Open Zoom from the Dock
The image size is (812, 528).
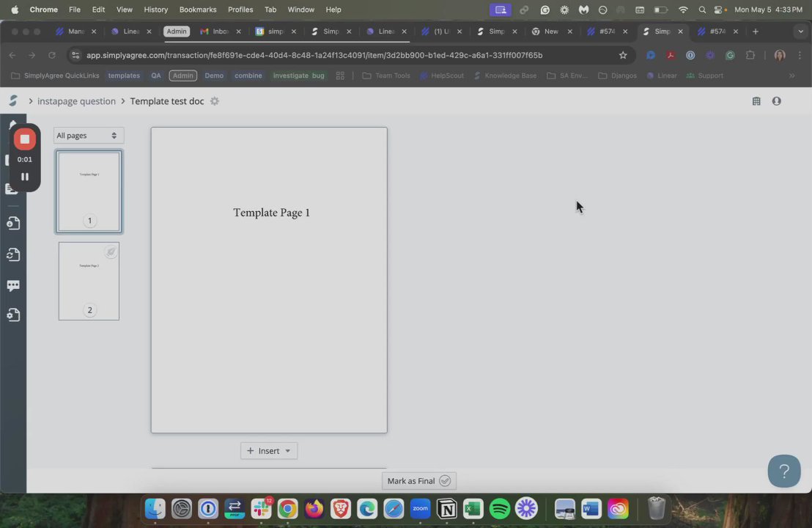(420, 509)
